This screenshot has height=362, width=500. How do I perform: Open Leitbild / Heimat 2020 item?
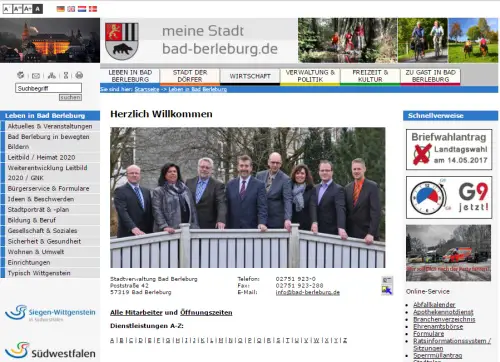coord(50,157)
